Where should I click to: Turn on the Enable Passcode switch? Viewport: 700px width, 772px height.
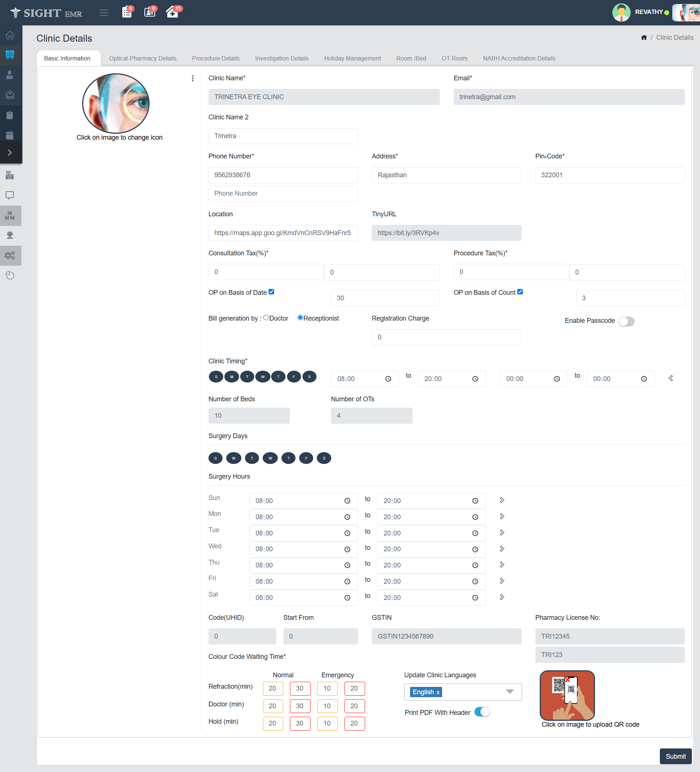(626, 321)
